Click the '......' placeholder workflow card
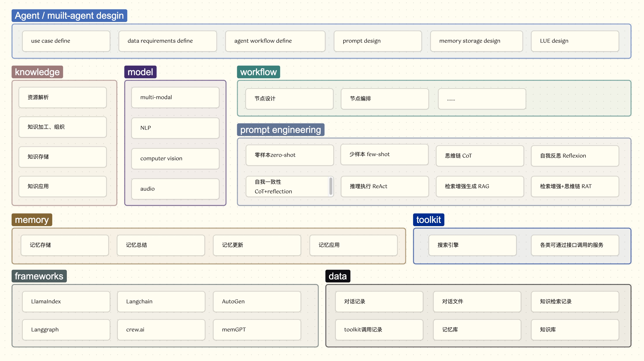Image resolution: width=644 pixels, height=361 pixels. point(481,99)
